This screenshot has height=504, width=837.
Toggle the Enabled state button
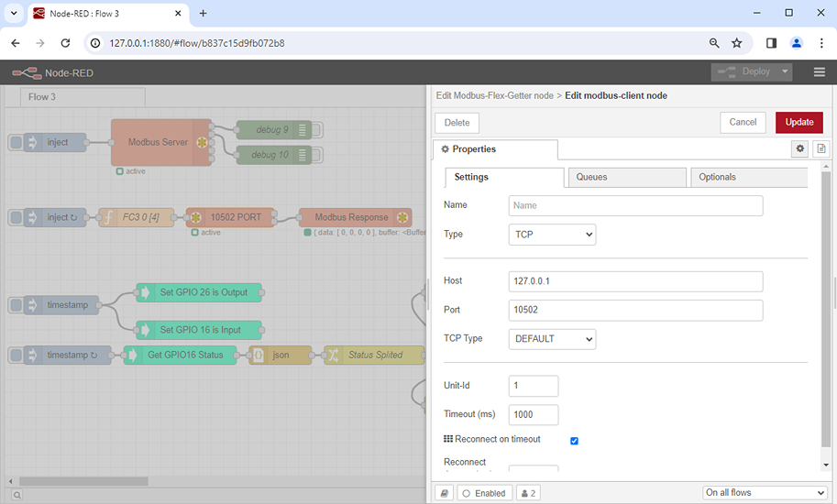click(x=484, y=493)
